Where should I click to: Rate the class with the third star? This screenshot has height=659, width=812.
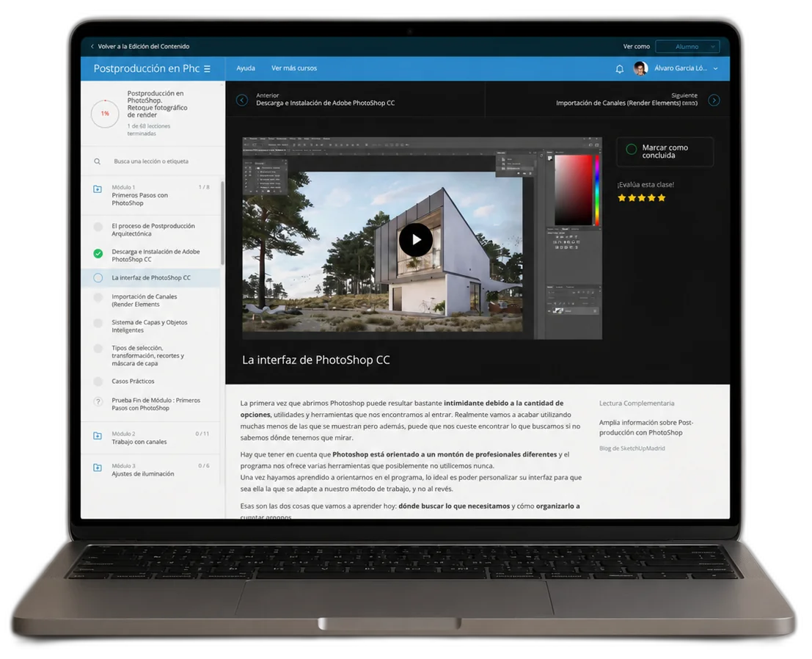click(x=642, y=198)
